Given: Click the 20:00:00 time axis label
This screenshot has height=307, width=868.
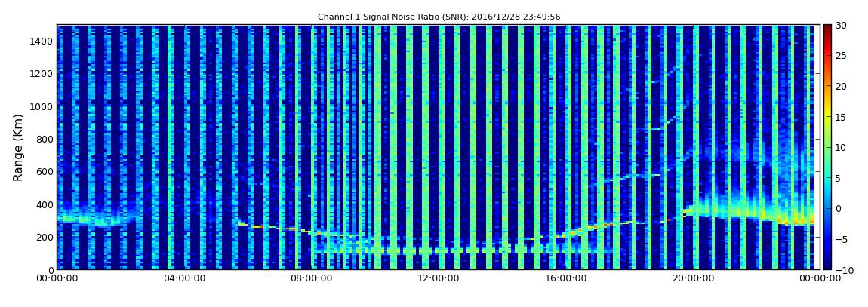Looking at the screenshot, I should coord(693,278).
